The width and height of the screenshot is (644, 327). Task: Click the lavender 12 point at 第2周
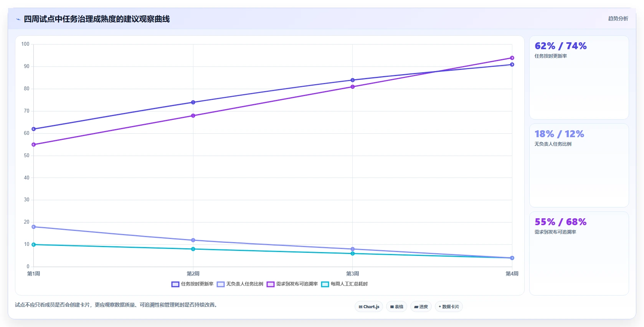(x=193, y=240)
